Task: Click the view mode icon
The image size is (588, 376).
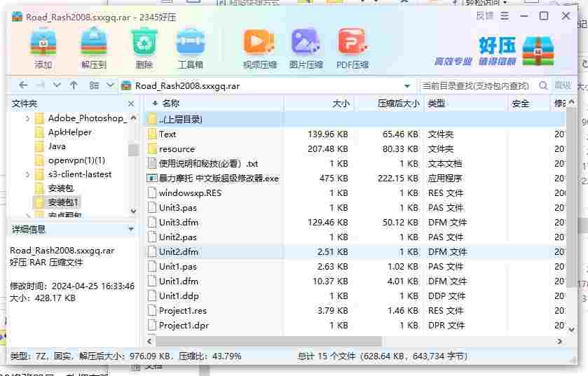Action: (x=94, y=85)
